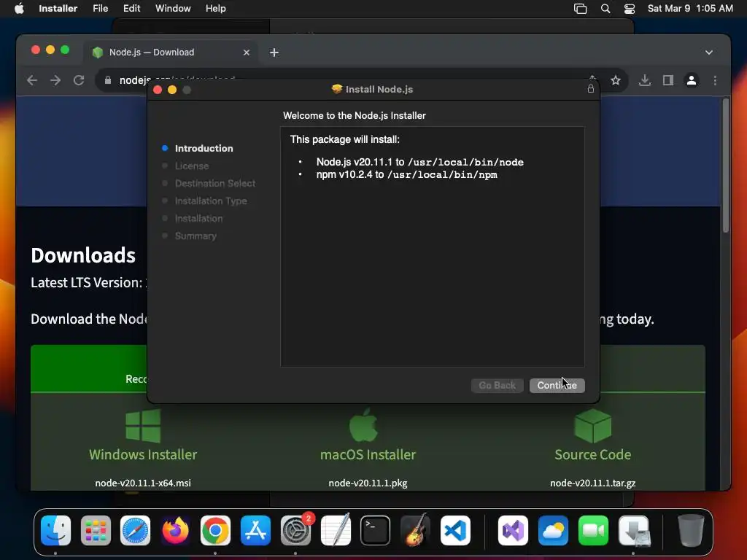Open the Apple menu
The width and height of the screenshot is (747, 560).
[x=19, y=9]
